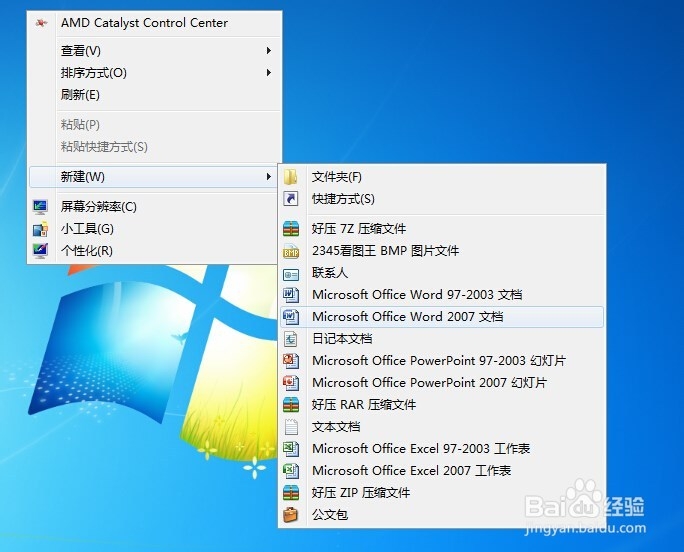Create a new 快捷方式(S) shortcut
Image resolution: width=684 pixels, height=552 pixels.
click(x=442, y=199)
